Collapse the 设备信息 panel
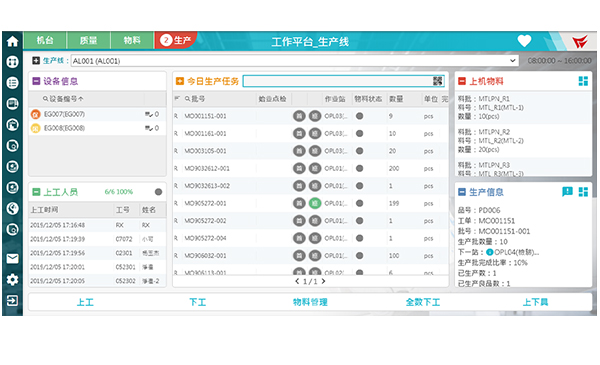 click(36, 81)
